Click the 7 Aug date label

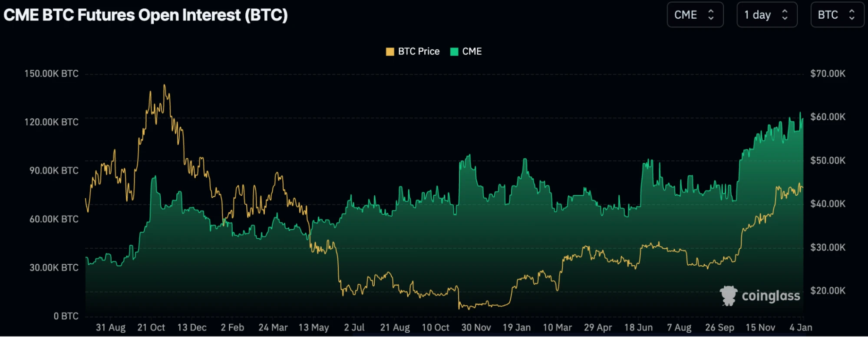[x=679, y=327]
